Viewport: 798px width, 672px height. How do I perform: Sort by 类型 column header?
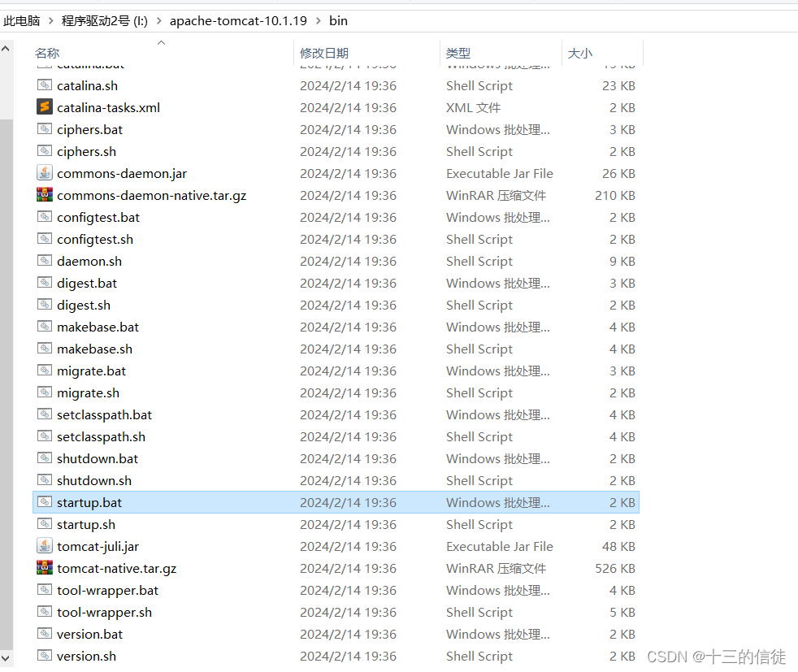(458, 53)
